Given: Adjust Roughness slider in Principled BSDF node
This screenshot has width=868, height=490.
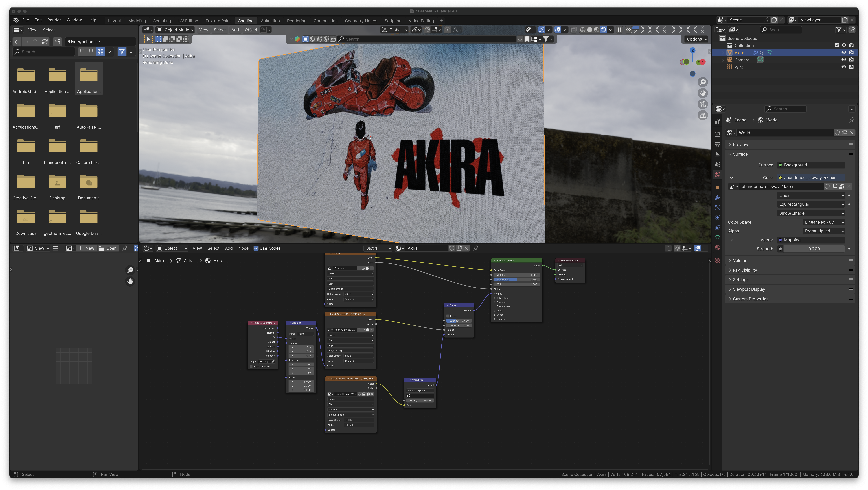Looking at the screenshot, I should [517, 280].
